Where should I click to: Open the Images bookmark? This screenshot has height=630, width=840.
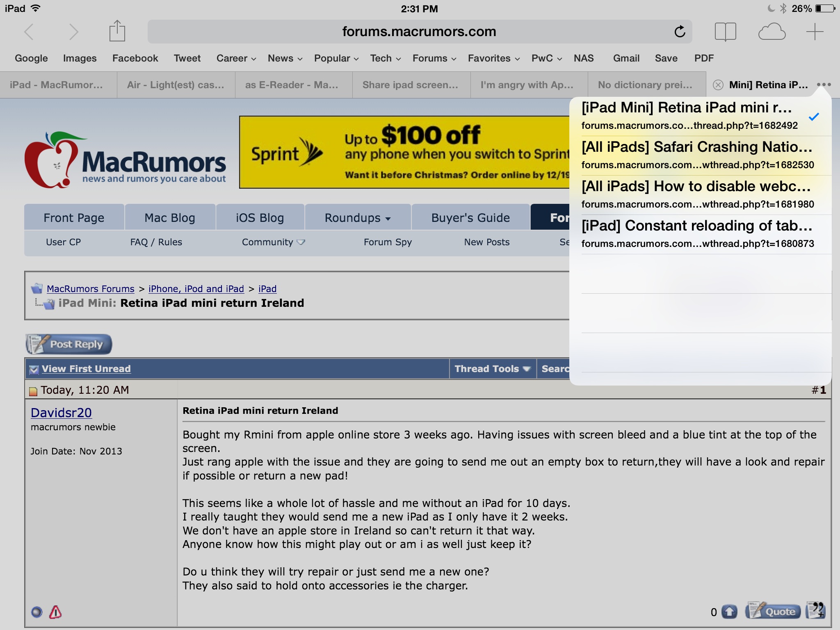tap(80, 58)
